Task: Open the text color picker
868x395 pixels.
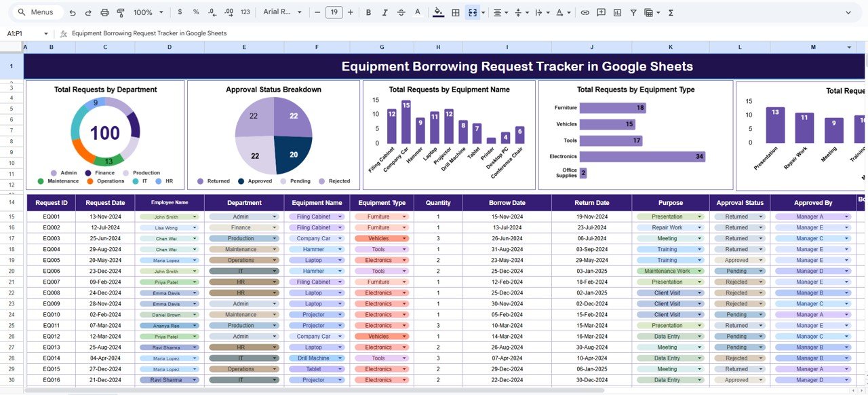Action: 417,12
